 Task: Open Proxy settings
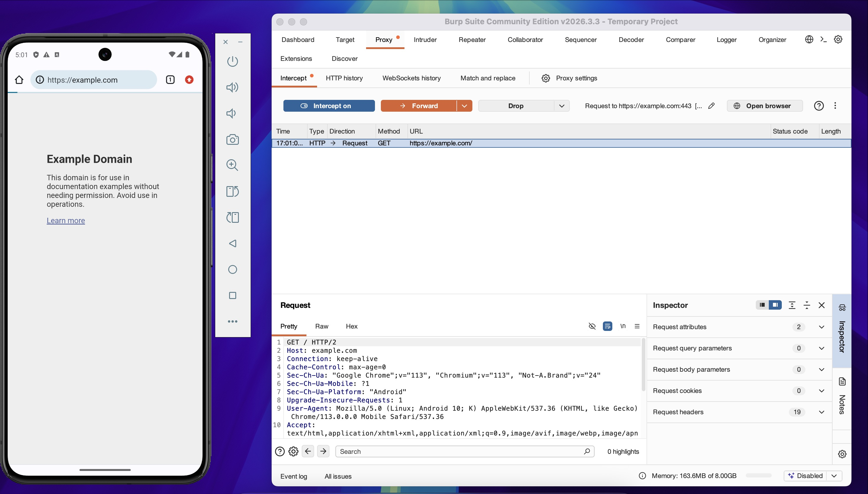pos(570,78)
